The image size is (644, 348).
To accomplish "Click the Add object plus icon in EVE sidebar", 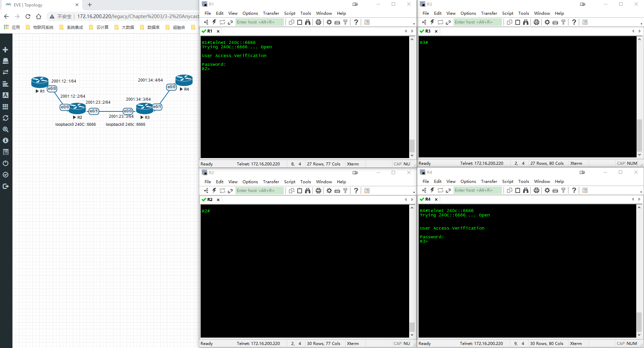I will click(5, 50).
